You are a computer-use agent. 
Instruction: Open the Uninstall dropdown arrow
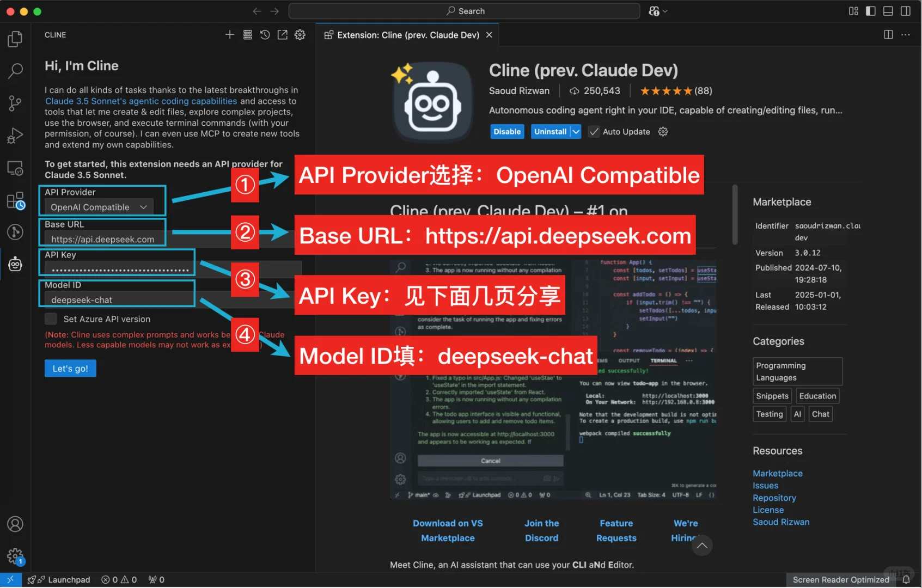click(x=576, y=131)
